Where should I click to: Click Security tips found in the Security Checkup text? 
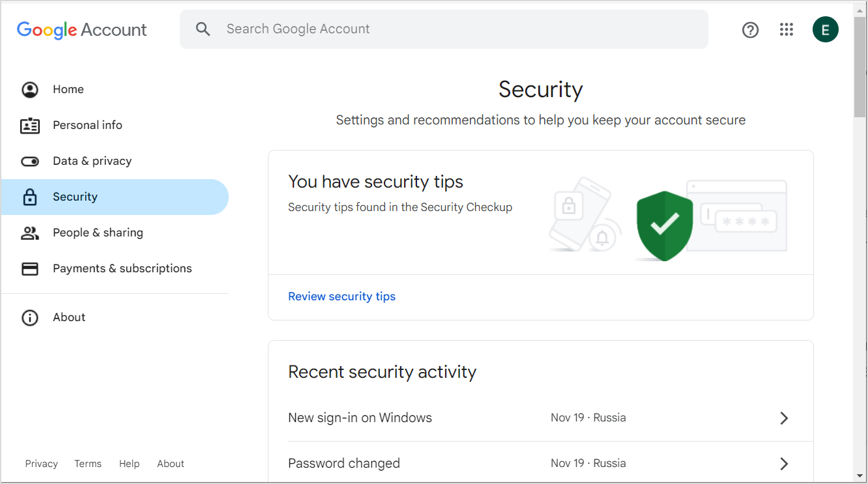click(x=400, y=207)
